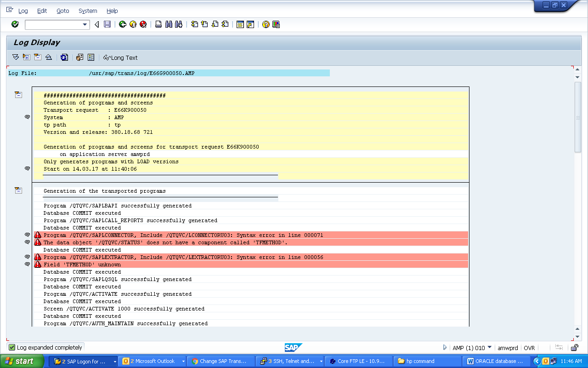Open the Help question mark icon
588x368 pixels.
point(265,24)
